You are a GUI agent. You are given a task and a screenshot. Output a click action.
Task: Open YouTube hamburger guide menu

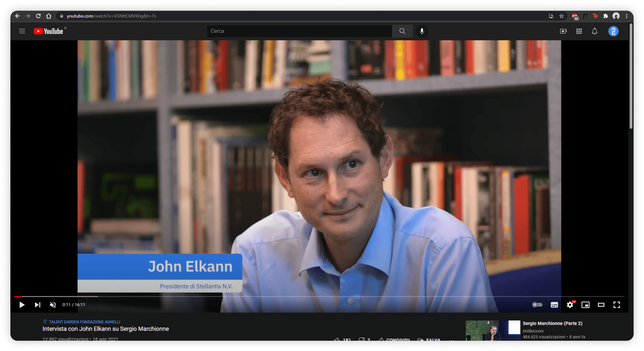22,31
